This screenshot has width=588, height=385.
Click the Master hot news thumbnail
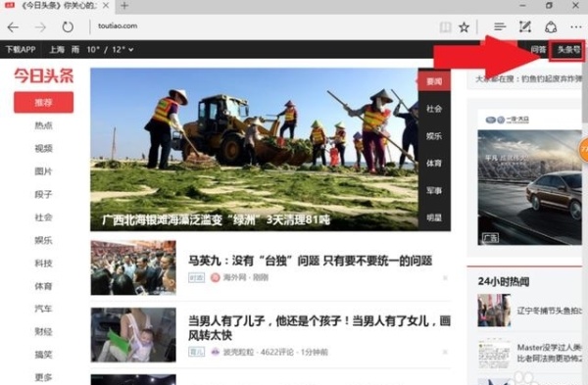coord(494,354)
